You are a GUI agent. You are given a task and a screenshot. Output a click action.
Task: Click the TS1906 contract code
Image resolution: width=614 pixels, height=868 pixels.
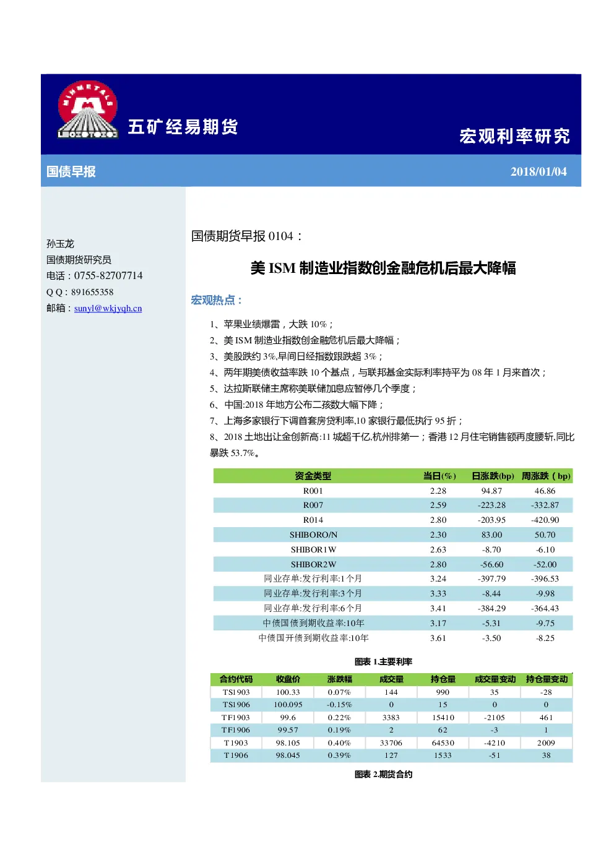point(236,705)
